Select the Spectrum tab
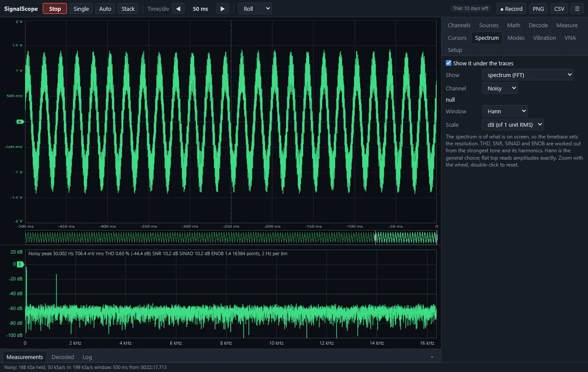Viewport: 588px width, 372px height. point(487,38)
